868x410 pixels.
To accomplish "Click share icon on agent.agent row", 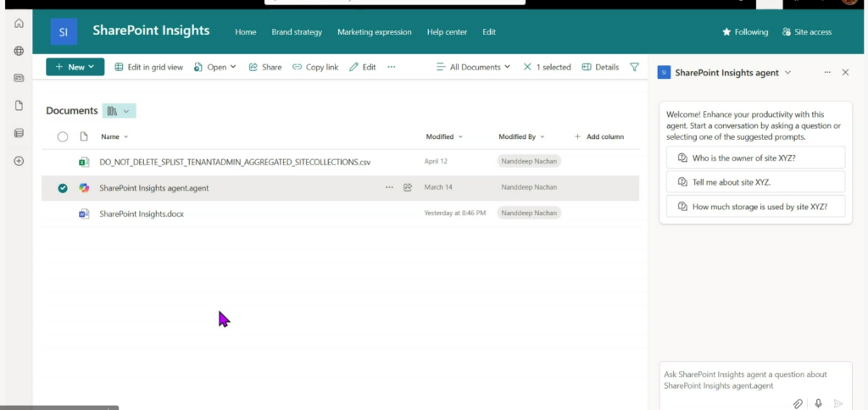I will pos(408,187).
